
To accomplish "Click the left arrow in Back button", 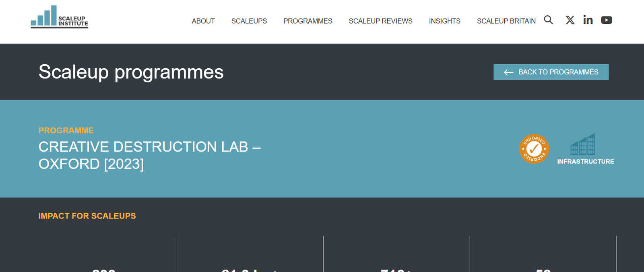I will [x=508, y=72].
